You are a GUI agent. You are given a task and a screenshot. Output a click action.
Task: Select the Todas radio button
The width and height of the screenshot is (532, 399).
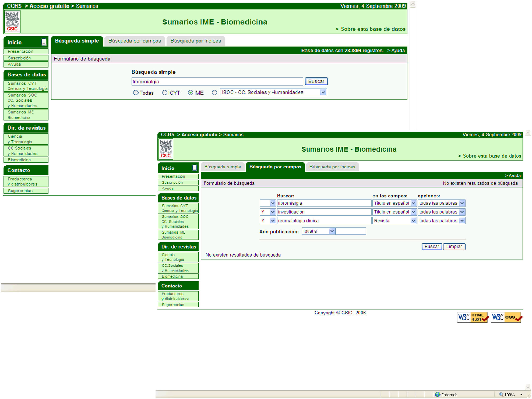click(x=136, y=93)
